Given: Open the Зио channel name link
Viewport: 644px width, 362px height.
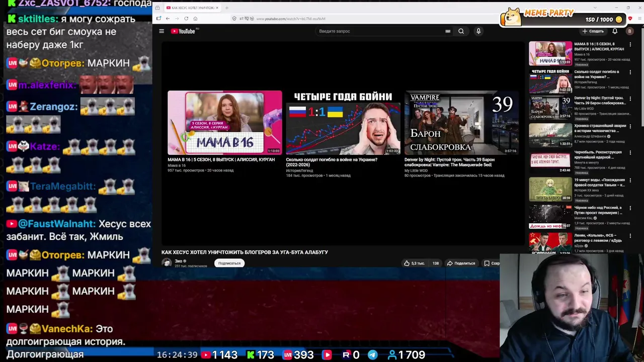Looking at the screenshot, I should (x=178, y=261).
